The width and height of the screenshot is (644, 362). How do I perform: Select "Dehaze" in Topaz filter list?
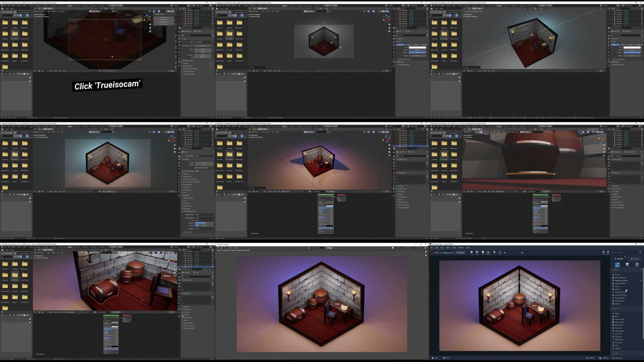[x=617, y=289]
